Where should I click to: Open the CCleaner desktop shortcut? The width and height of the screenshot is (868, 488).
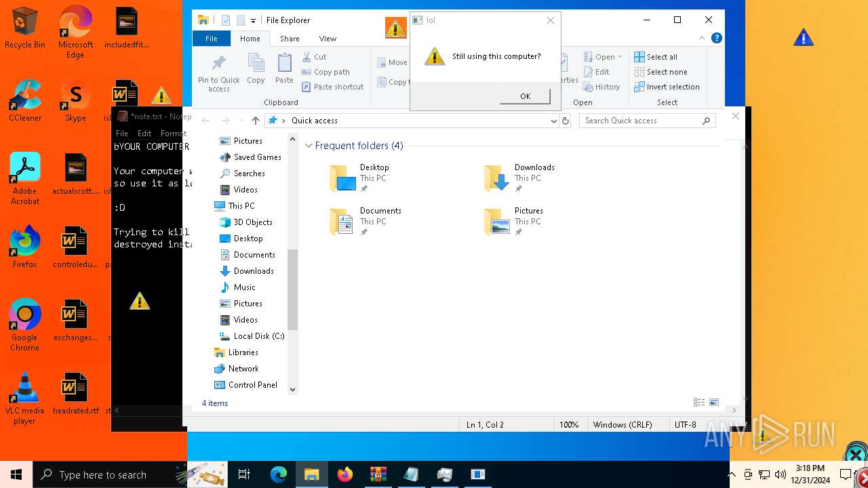pyautogui.click(x=25, y=101)
